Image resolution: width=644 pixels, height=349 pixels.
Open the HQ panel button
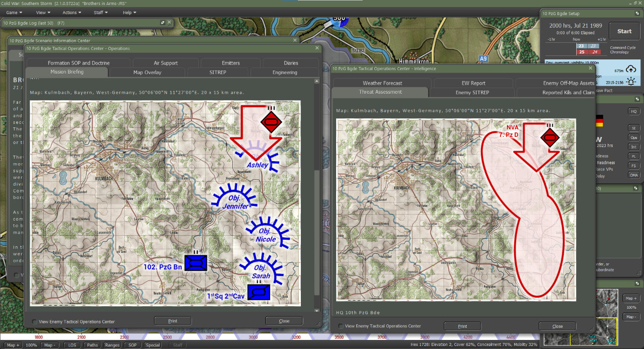point(633,111)
